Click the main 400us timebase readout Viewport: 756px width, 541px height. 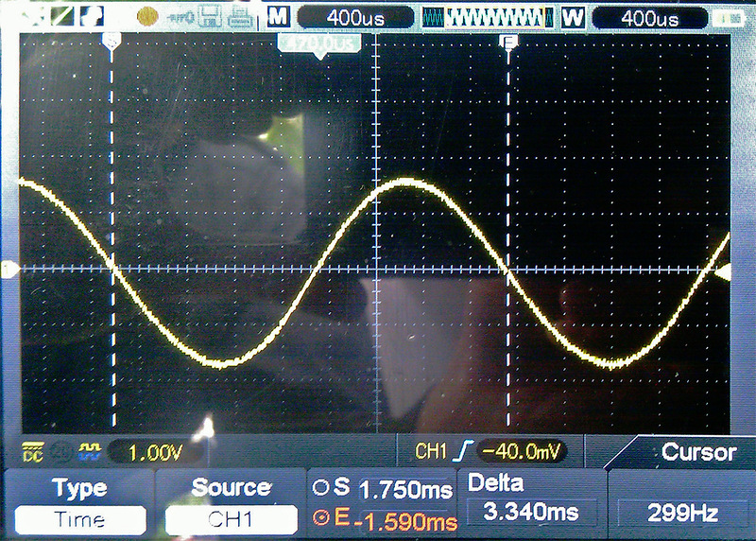pos(355,16)
